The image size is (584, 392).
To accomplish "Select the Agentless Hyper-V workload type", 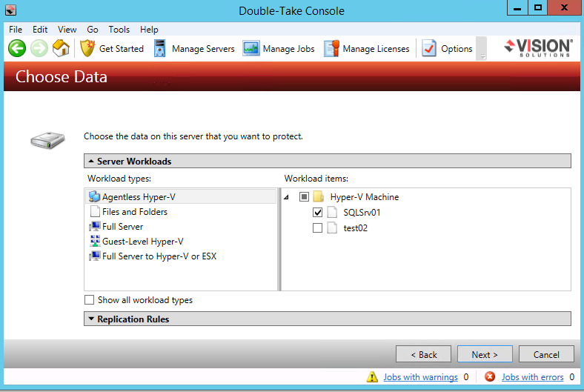I will click(x=181, y=196).
